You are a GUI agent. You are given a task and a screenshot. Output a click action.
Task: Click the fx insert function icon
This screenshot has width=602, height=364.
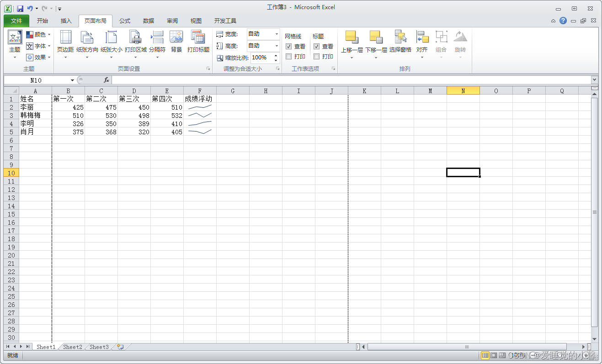click(x=106, y=80)
